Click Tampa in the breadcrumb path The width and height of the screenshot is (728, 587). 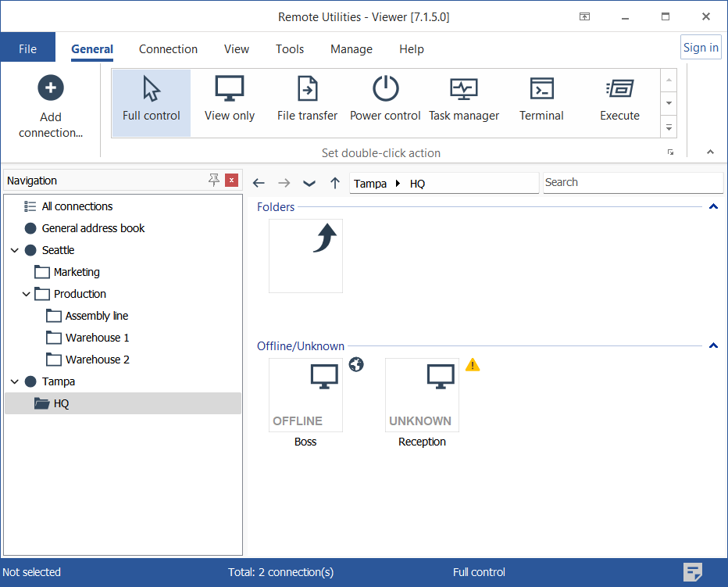tap(370, 184)
